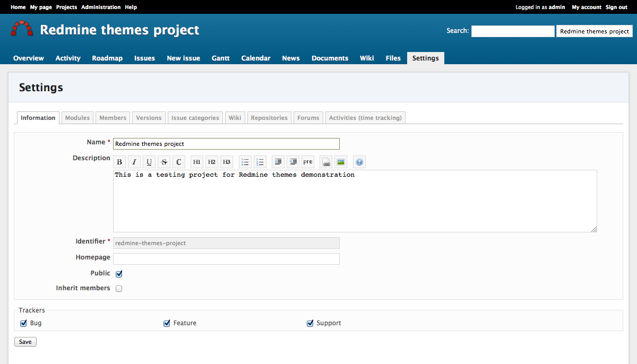Screen dimensions: 637x364
Task: Insert Heading 2 with the H2 button
Action: coord(212,162)
